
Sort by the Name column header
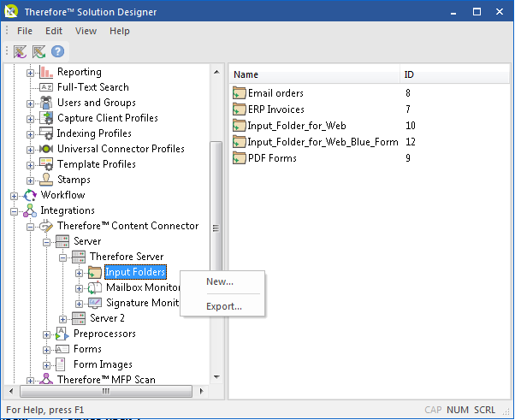(x=314, y=74)
